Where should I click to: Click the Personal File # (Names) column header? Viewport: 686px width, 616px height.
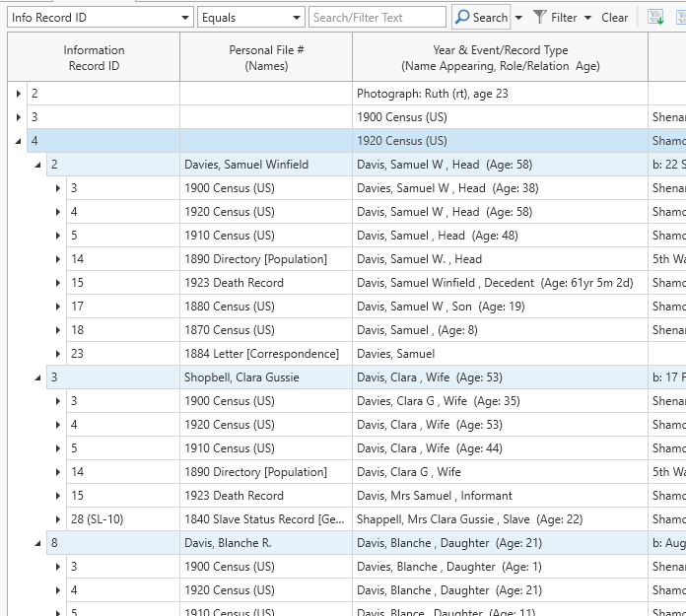(x=266, y=57)
